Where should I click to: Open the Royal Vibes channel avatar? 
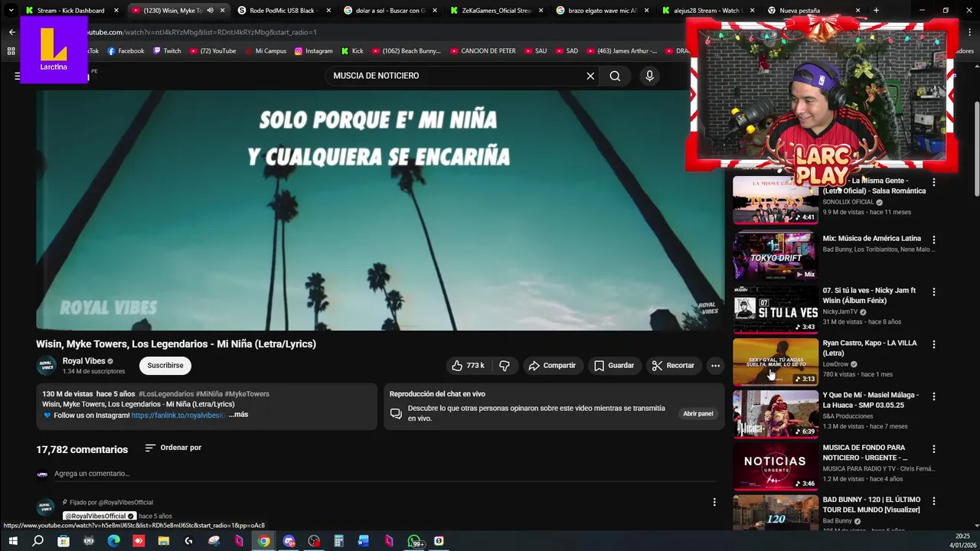click(x=47, y=366)
